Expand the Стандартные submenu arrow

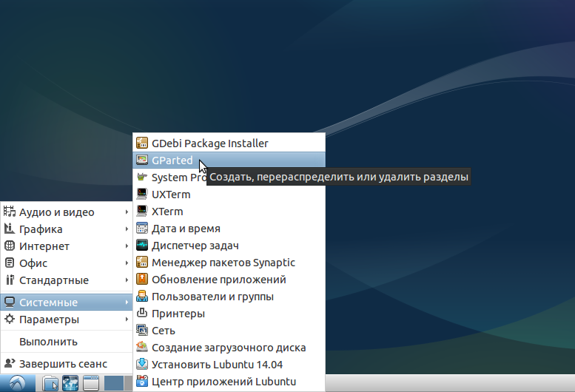(127, 280)
